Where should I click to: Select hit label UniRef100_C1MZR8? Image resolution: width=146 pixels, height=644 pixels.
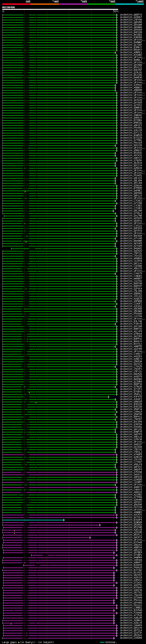[131, 638]
